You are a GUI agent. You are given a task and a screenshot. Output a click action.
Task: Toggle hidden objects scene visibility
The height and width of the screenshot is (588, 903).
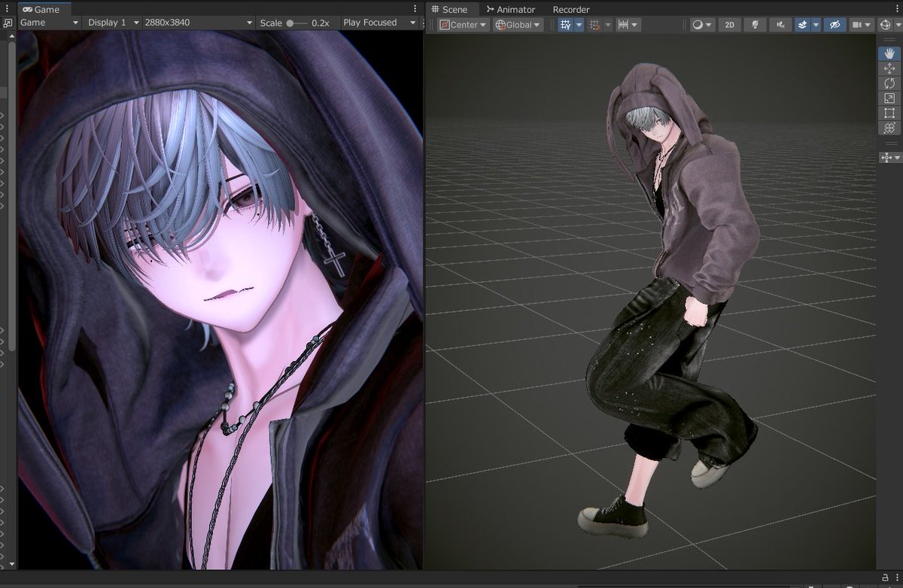coord(834,25)
